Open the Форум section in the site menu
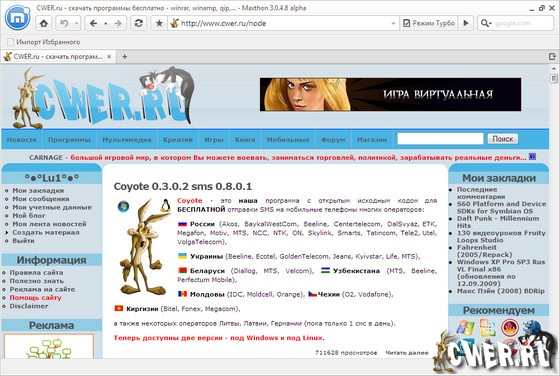This screenshot has height=376, width=560. click(333, 140)
